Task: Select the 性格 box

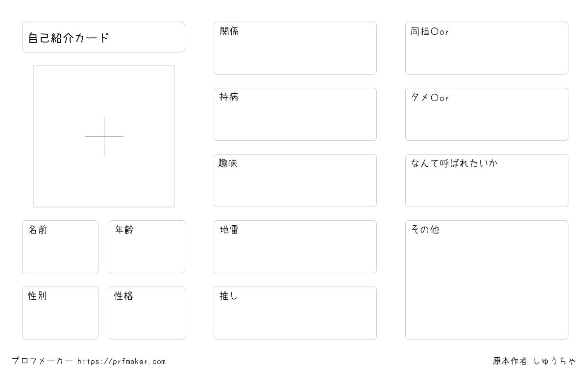Action: pos(147,313)
